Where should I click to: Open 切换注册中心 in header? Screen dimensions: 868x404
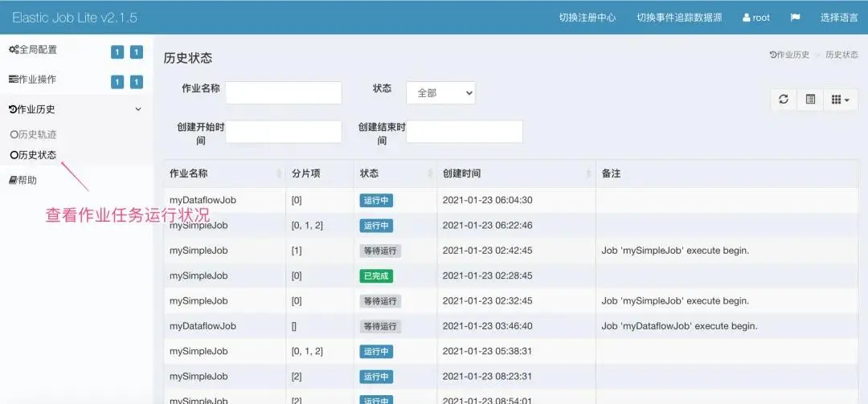[x=588, y=17]
